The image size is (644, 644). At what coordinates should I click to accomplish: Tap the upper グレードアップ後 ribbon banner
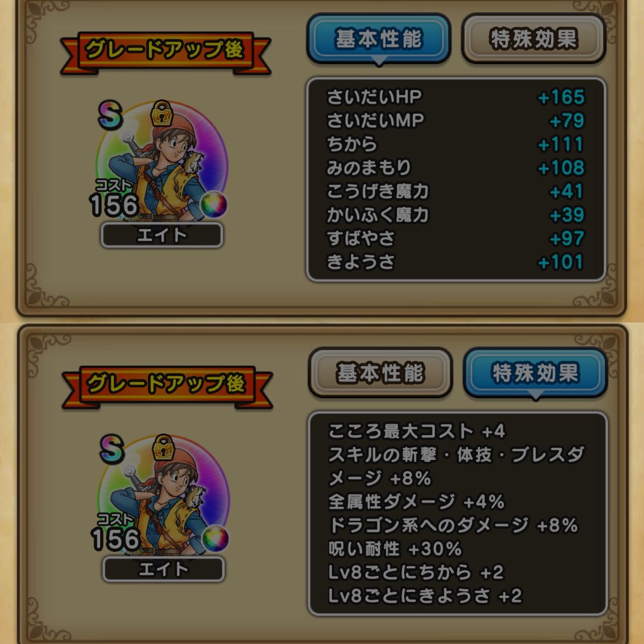pos(165,51)
